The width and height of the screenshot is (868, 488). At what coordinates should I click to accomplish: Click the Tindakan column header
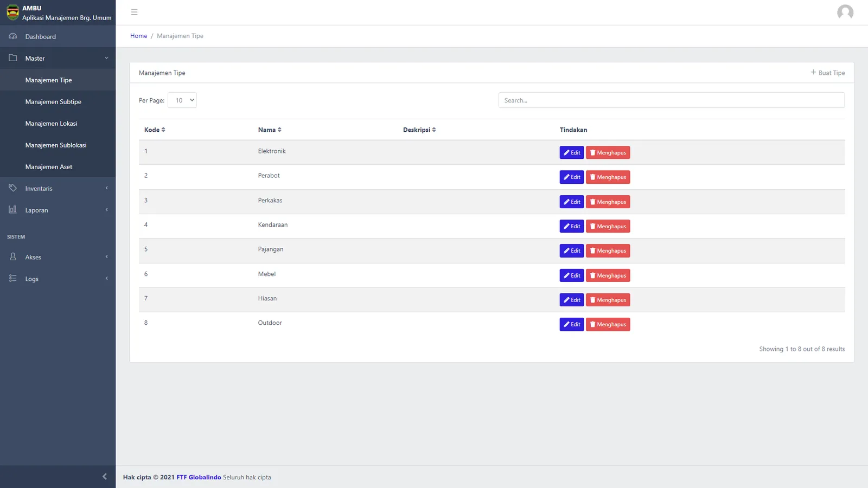tap(573, 130)
